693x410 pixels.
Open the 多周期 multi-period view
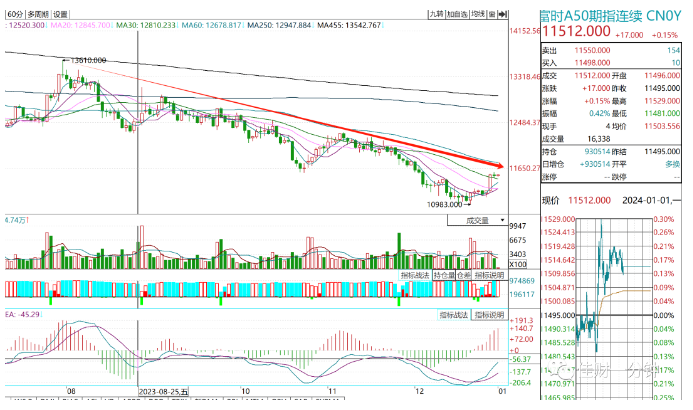(x=38, y=15)
